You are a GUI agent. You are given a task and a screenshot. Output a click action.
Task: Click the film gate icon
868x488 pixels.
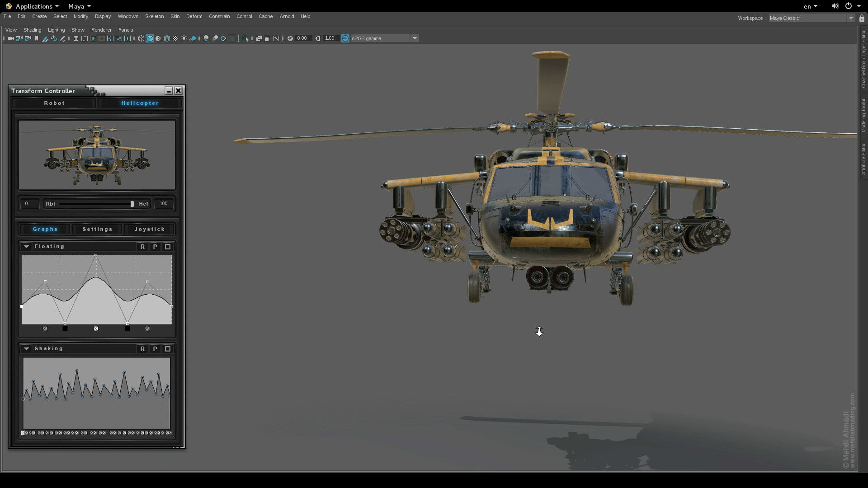85,38
